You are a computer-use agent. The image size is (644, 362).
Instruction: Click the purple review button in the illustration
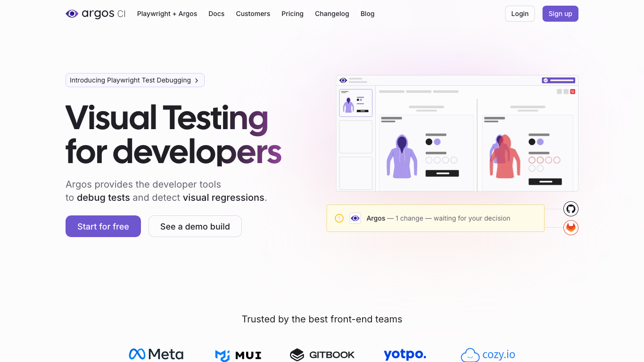click(x=559, y=80)
